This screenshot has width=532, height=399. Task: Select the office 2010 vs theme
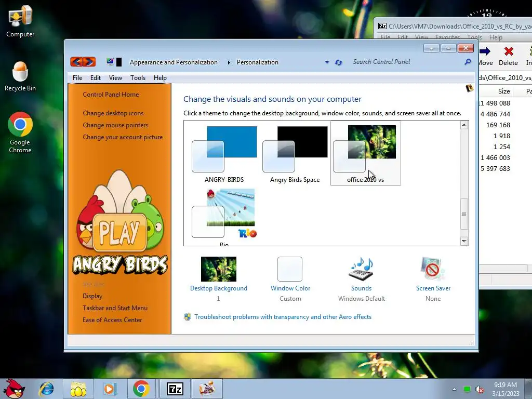click(365, 153)
